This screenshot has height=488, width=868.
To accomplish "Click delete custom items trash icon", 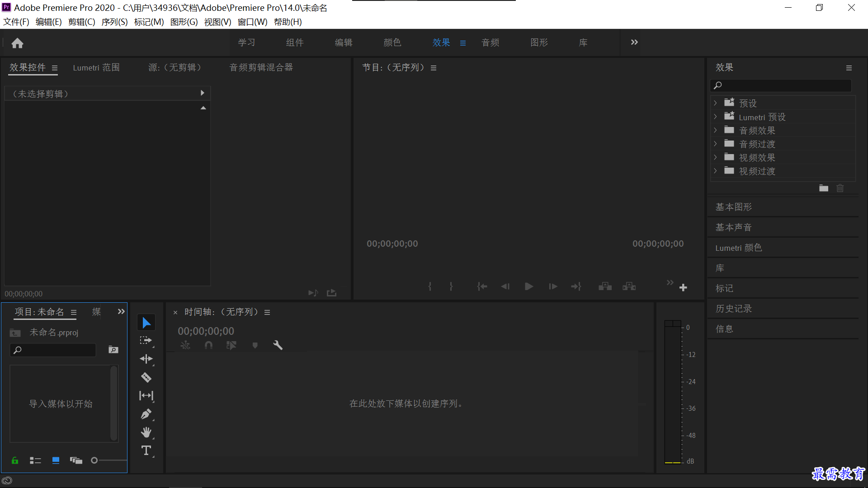I will click(x=840, y=188).
